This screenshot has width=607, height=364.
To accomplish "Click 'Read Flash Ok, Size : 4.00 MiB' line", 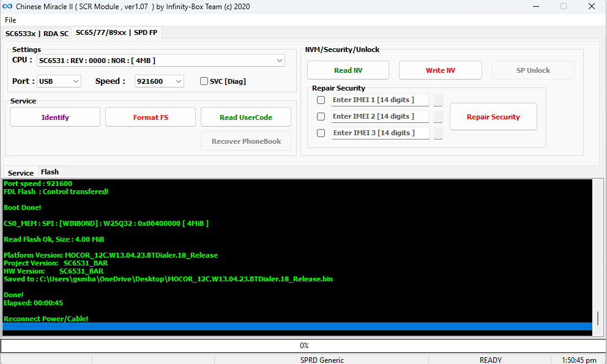I will tap(54, 239).
